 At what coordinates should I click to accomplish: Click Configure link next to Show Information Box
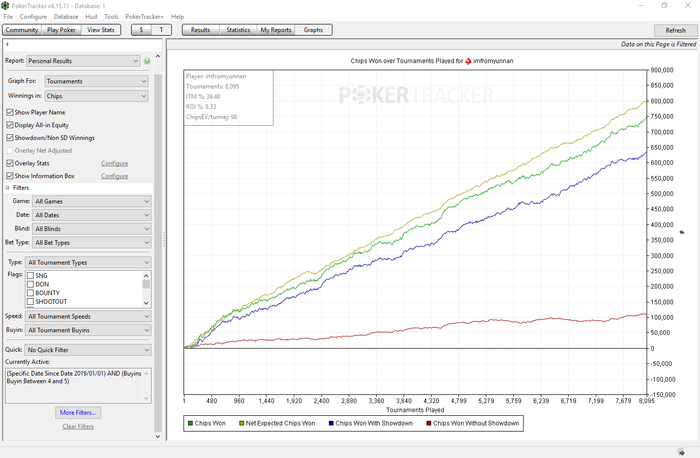click(x=115, y=176)
